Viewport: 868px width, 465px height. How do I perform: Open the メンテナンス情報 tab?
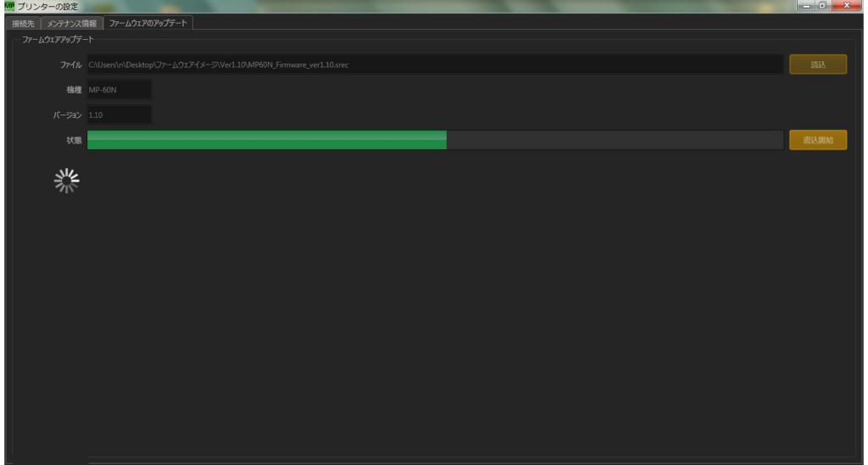click(x=72, y=23)
